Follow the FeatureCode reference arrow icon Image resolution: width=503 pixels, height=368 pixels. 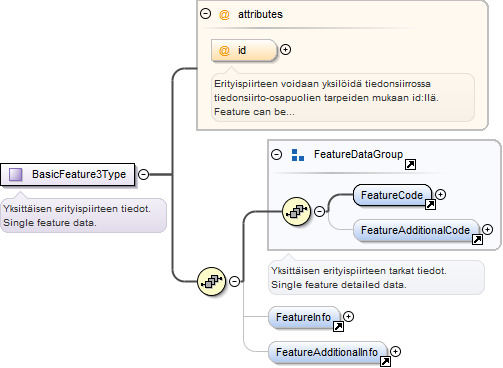[430, 204]
